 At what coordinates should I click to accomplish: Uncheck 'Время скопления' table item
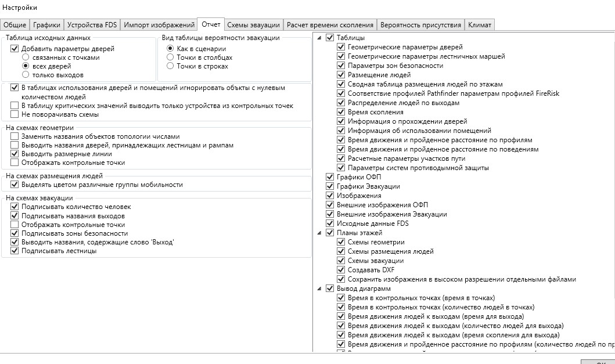click(341, 112)
